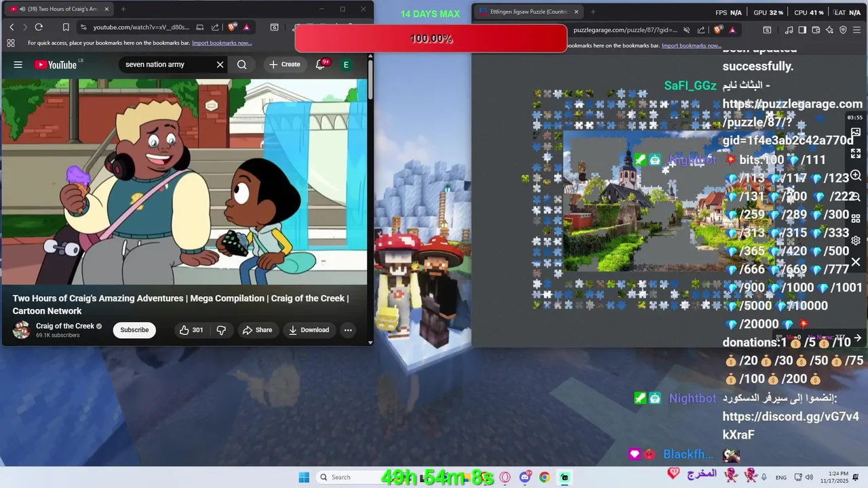868x488 pixels.
Task: Open Craig of the Creek channel avatar
Action: pos(22,330)
